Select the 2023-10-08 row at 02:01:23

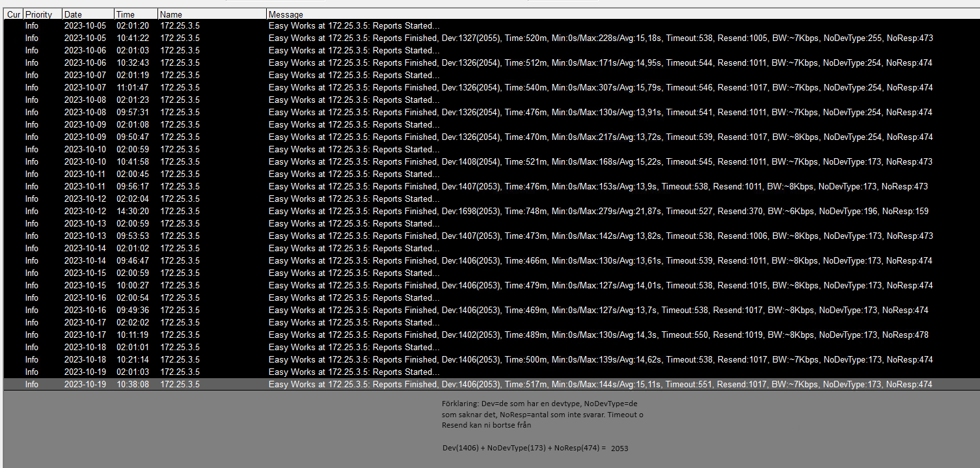coord(491,100)
